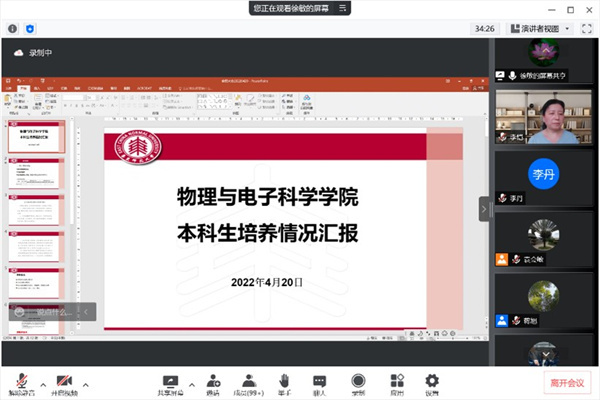Click the Record icon

[358, 382]
